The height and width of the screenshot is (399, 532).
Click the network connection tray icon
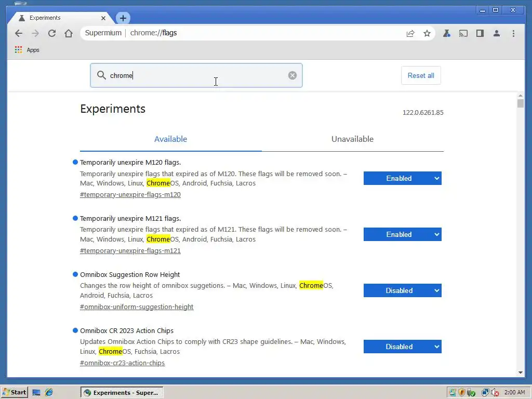coord(485,393)
